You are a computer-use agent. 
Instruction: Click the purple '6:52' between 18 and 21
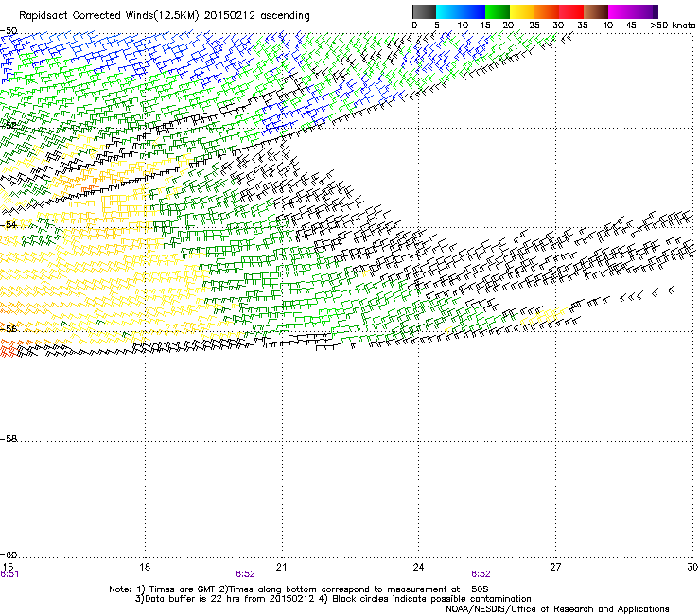coord(246,574)
